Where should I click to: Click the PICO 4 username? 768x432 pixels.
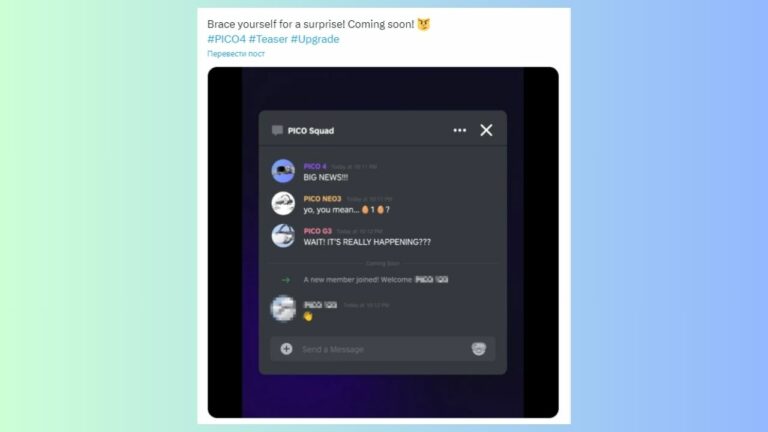pyautogui.click(x=314, y=167)
